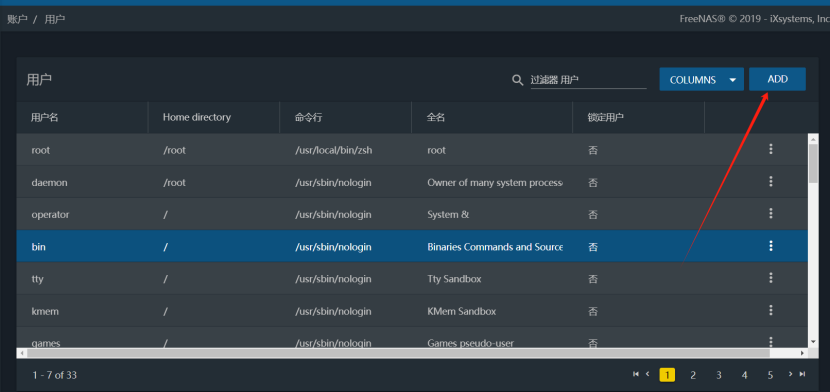
Task: Click 'Owner of many system process' cell
Action: pyautogui.click(x=495, y=183)
